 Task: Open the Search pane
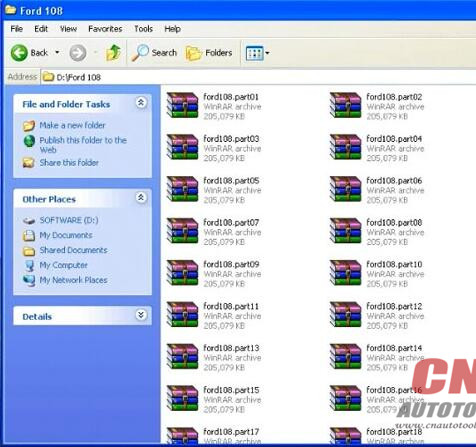tap(154, 53)
